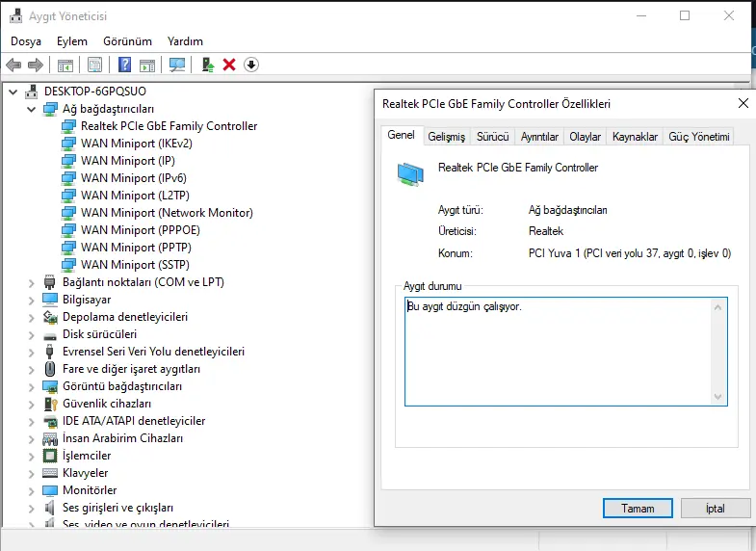Expand the Klavyeler category

tap(32, 474)
